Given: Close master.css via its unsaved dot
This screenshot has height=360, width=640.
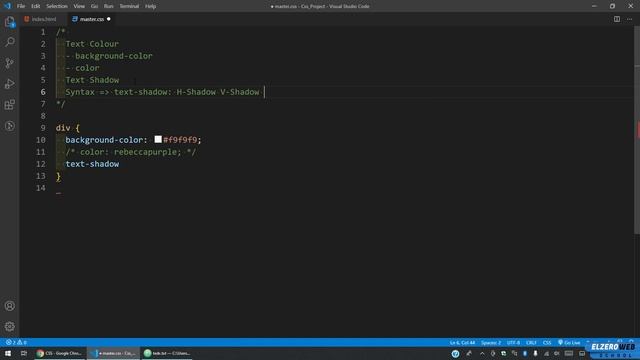Looking at the screenshot, I should pos(109,19).
